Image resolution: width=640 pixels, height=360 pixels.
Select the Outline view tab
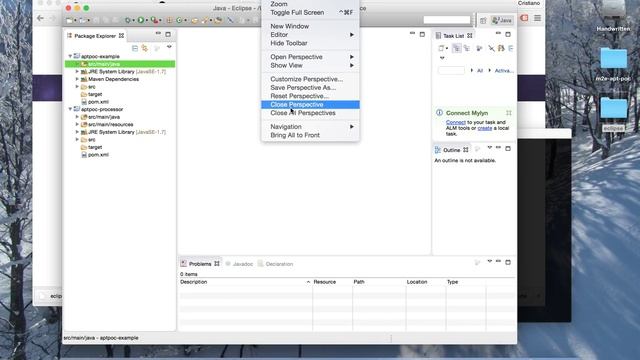tap(452, 150)
